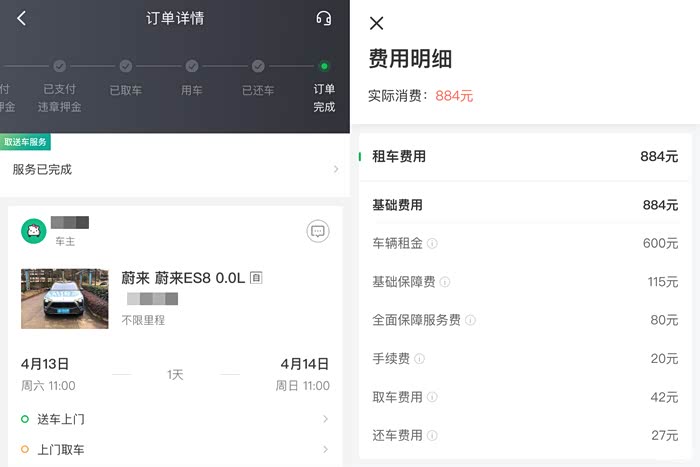Tap the 费用明细 heading
700x467 pixels.
(x=410, y=58)
